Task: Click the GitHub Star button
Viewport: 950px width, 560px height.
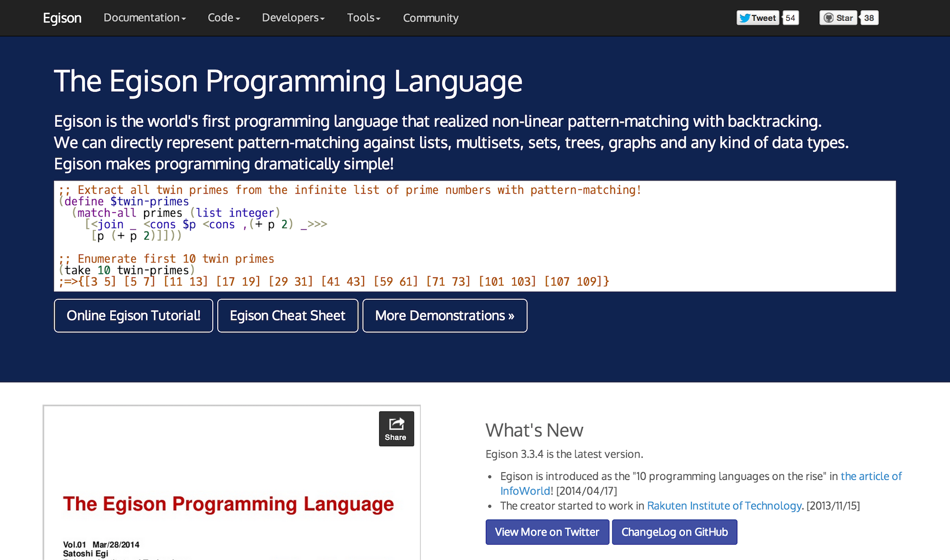Action: (x=838, y=18)
